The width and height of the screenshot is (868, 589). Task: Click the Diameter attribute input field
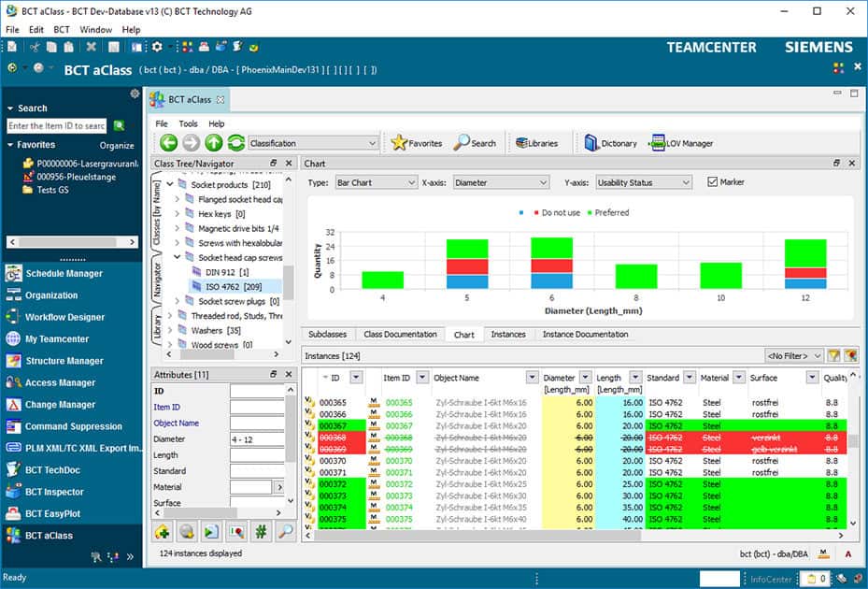(x=258, y=438)
